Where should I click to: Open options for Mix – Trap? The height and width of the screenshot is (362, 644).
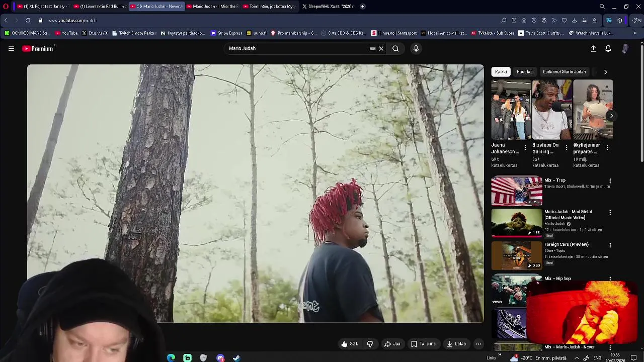point(610,181)
